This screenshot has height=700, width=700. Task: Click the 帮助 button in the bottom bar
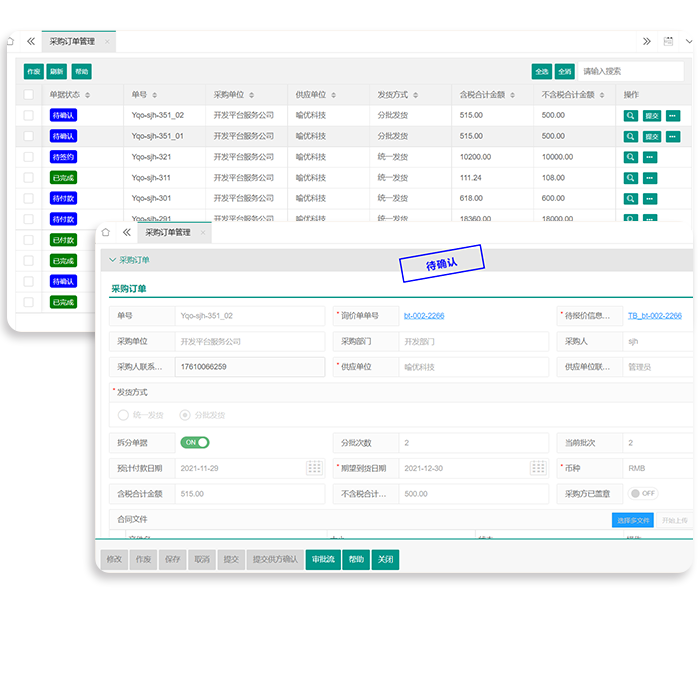click(x=356, y=559)
